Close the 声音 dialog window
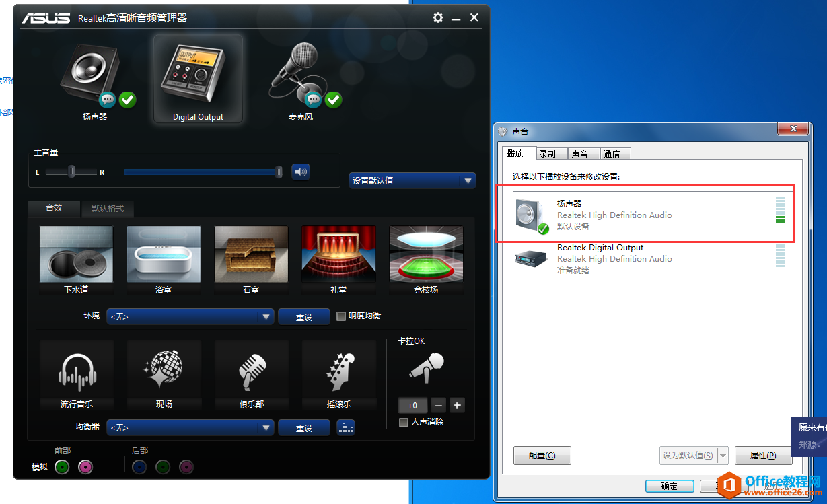 pos(792,129)
